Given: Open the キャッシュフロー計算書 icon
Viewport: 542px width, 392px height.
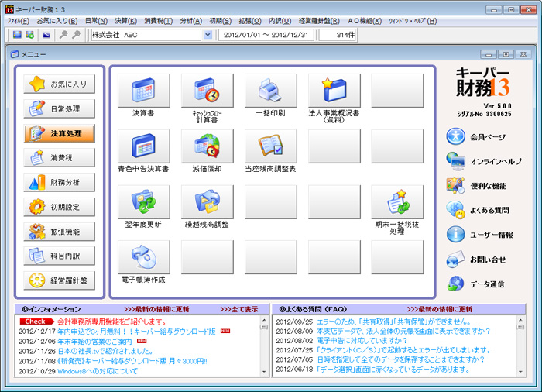Looking at the screenshot, I should (x=207, y=91).
